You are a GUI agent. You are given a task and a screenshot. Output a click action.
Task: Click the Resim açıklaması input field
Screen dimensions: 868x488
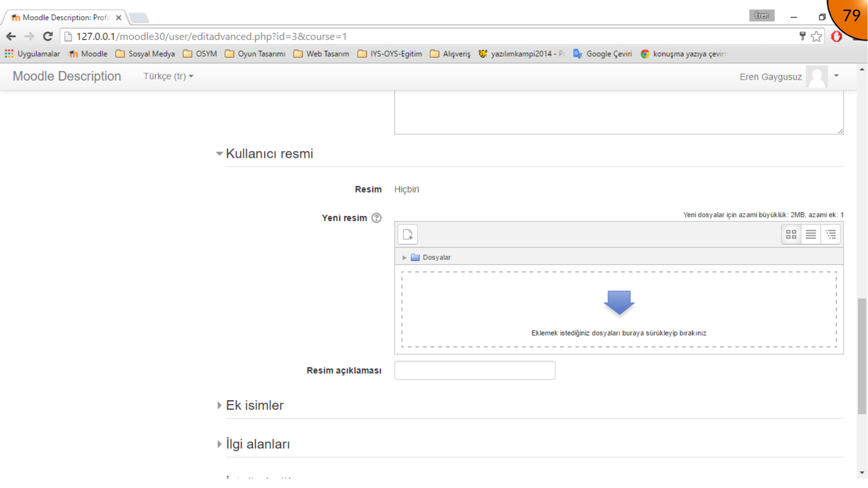point(474,371)
